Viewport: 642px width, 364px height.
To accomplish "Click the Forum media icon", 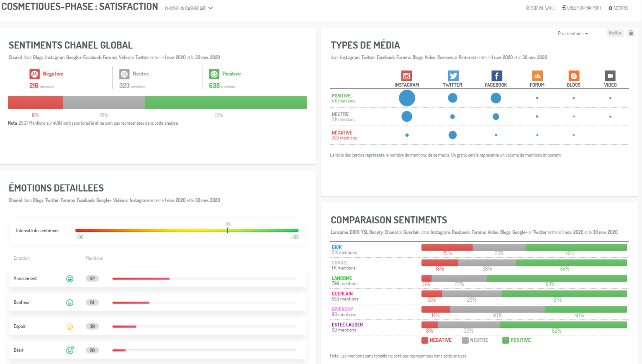I will (x=537, y=76).
